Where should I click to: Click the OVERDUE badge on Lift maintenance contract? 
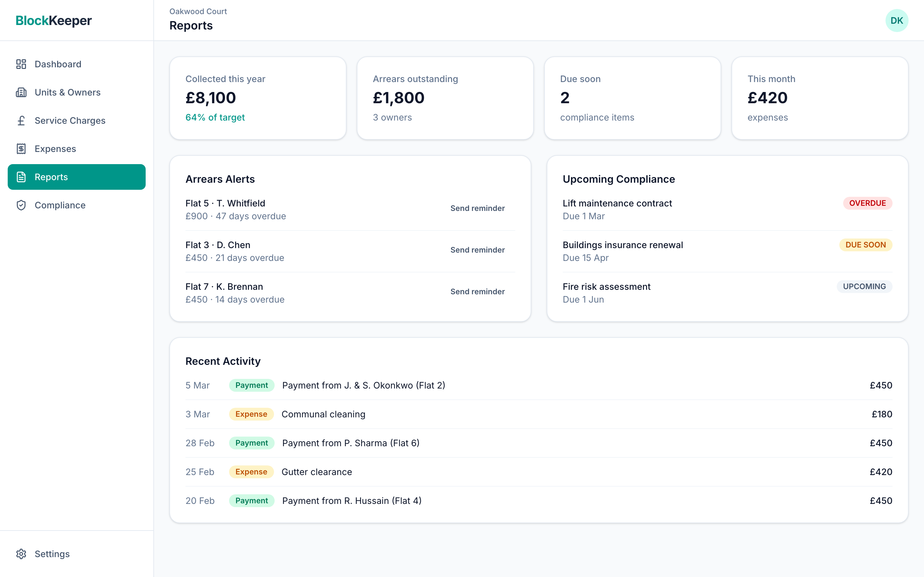pyautogui.click(x=867, y=203)
